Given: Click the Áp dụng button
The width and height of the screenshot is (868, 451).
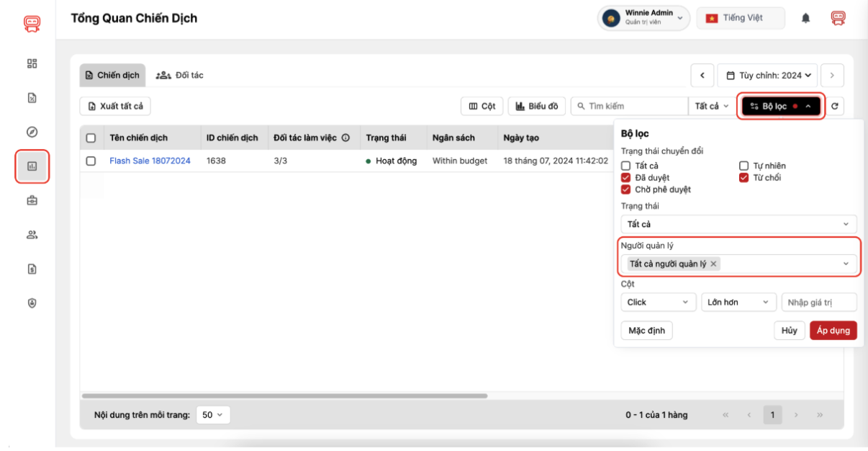Looking at the screenshot, I should 833,331.
